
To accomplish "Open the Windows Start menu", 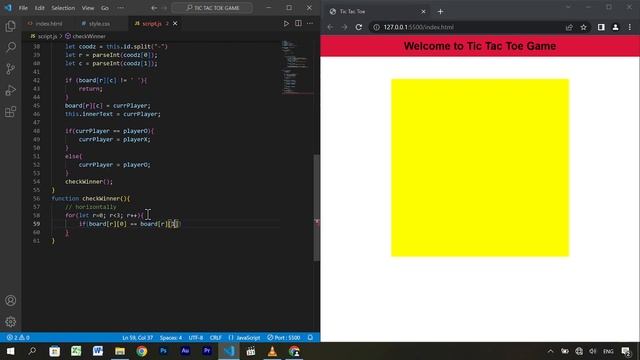I will click(11, 351).
